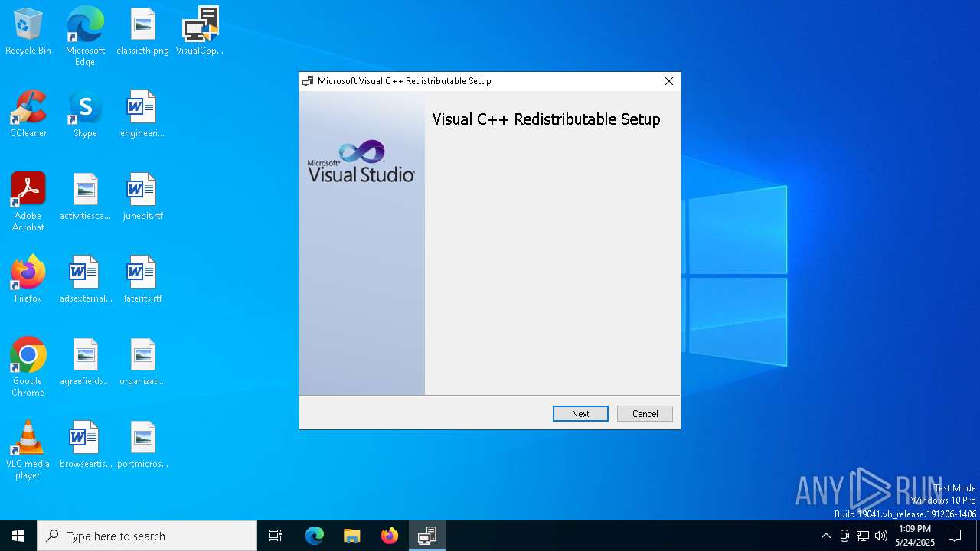Select the Skype desktop shortcut
The width and height of the screenshot is (980, 551).
(x=85, y=115)
